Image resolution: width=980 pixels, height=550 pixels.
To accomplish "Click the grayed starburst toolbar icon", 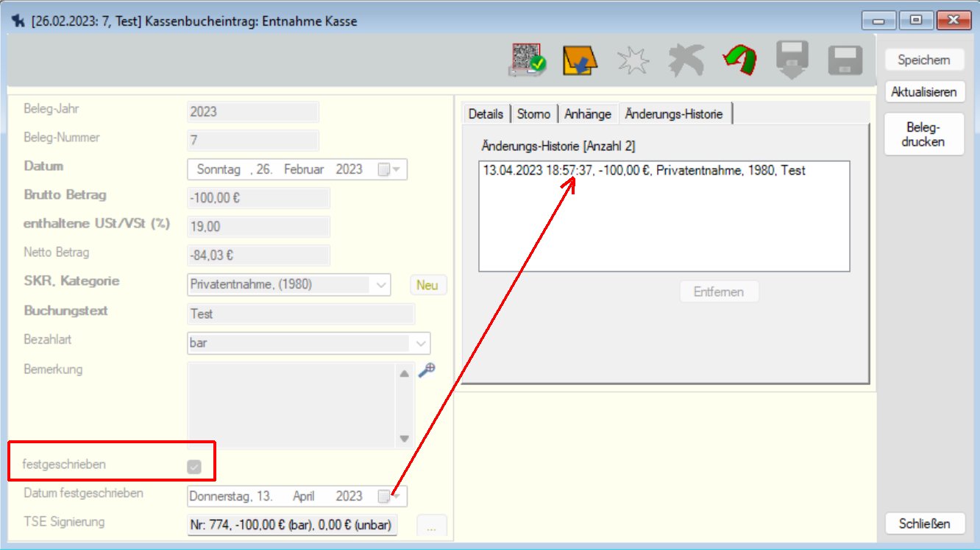I will pos(633,60).
